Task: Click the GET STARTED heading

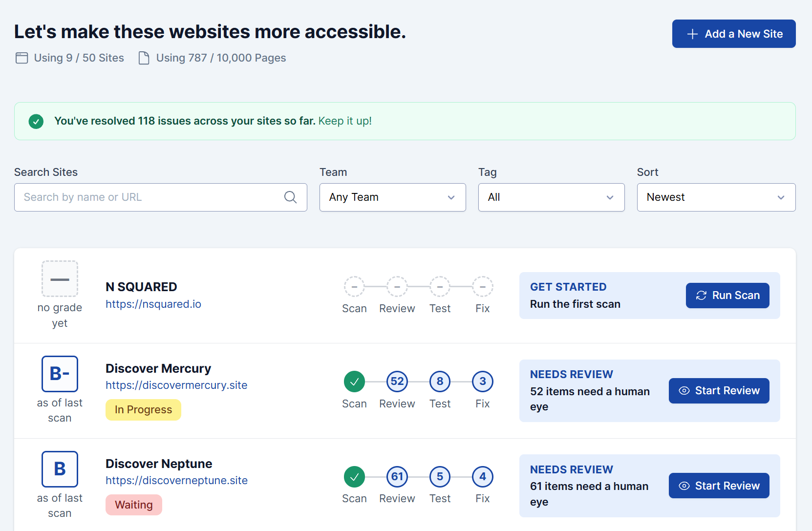Action: (x=568, y=287)
